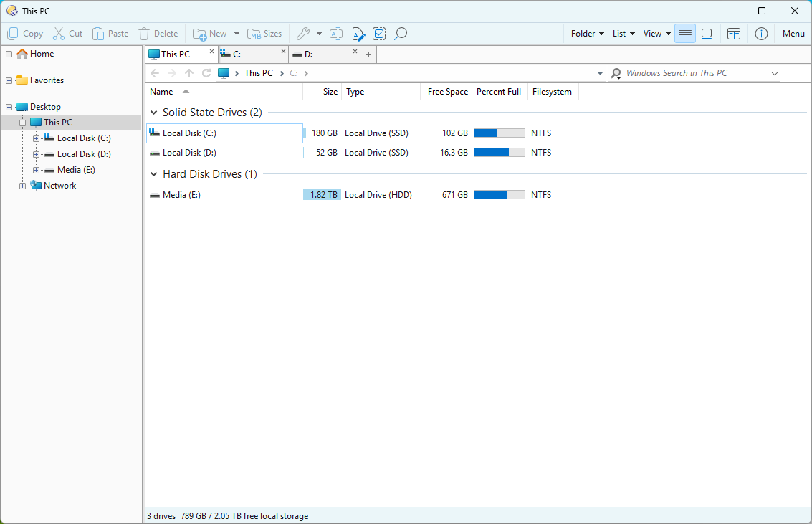Click the inline rename icon
This screenshot has width=812, height=524.
pyautogui.click(x=336, y=34)
